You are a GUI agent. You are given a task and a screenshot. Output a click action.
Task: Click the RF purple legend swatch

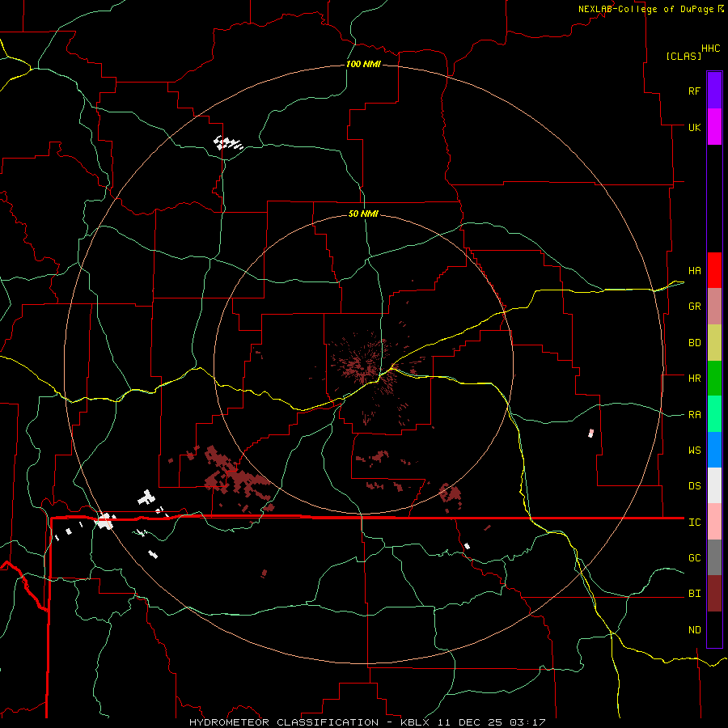tap(714, 91)
